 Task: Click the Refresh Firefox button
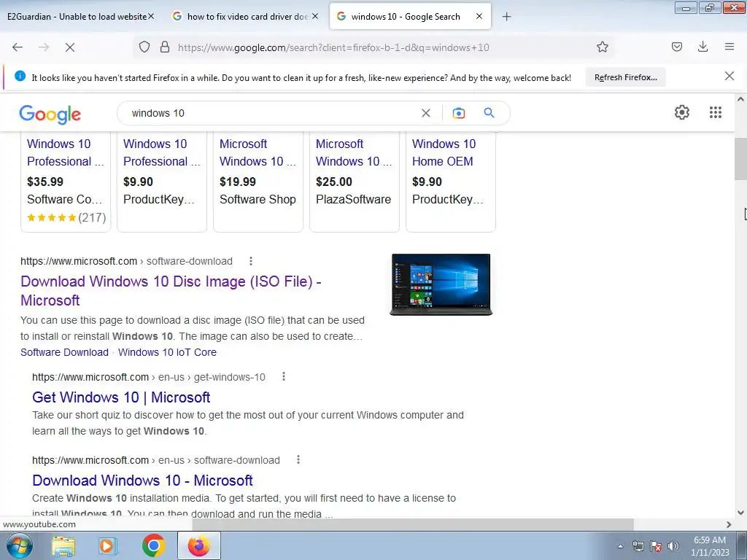pos(625,77)
